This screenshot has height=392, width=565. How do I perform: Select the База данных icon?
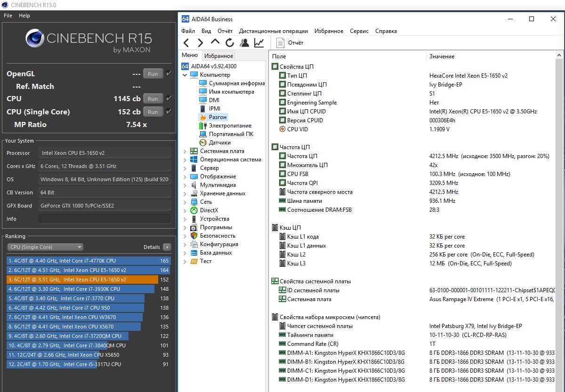tap(194, 253)
